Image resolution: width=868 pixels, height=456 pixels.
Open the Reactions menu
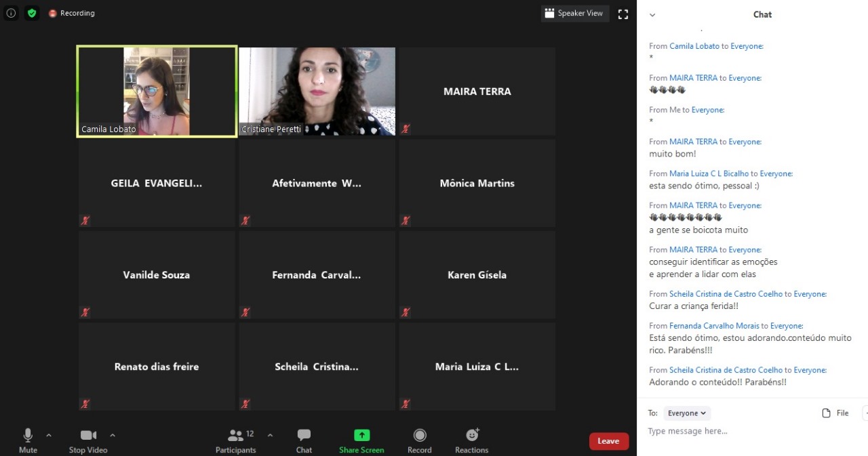coord(472,440)
